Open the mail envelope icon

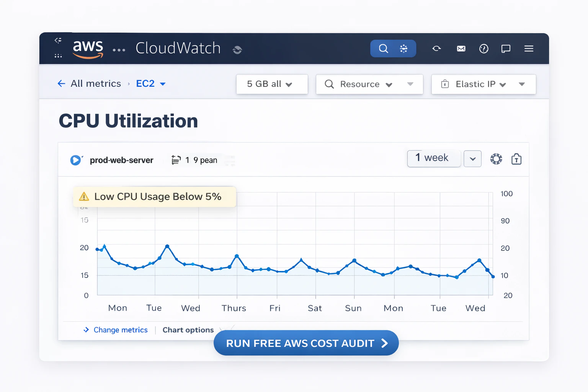pos(461,49)
